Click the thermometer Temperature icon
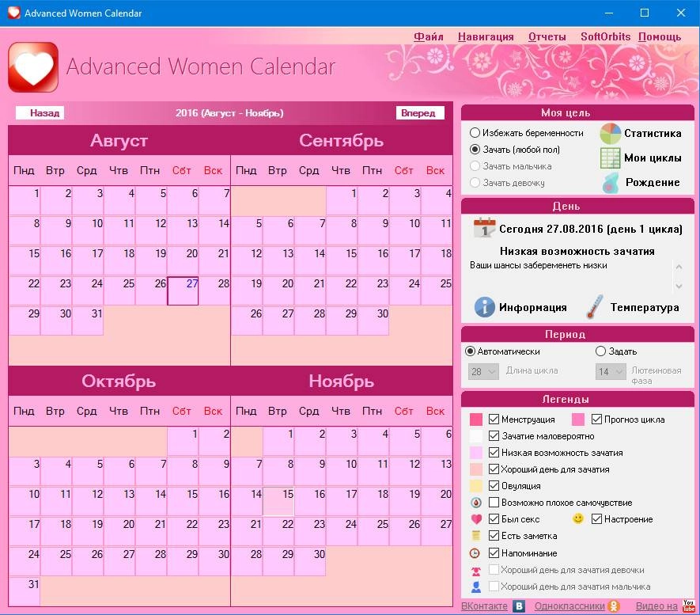The height and width of the screenshot is (615, 700). click(x=595, y=307)
